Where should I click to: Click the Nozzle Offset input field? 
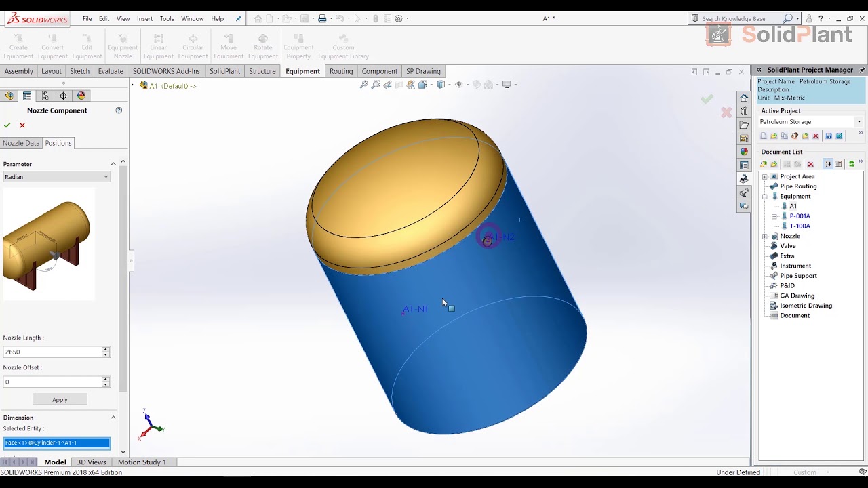coord(52,382)
